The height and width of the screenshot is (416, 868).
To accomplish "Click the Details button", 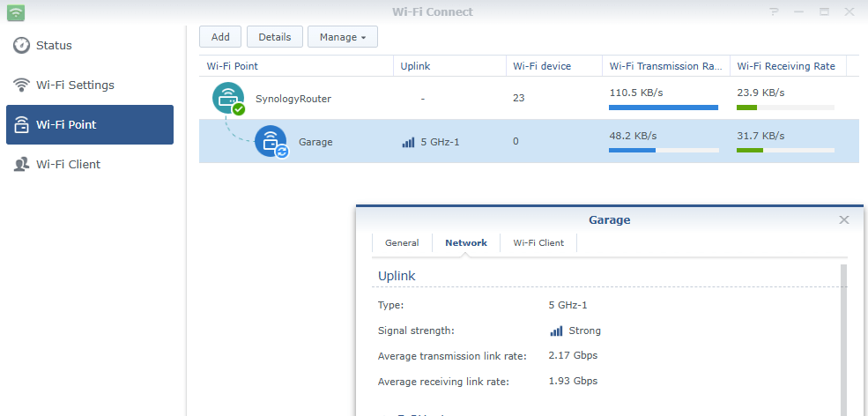I will coord(275,37).
